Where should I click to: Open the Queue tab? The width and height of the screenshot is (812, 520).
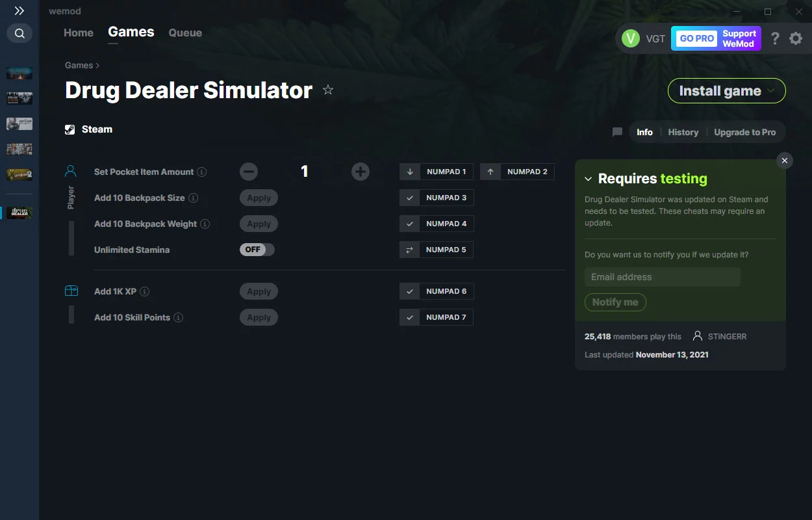coord(185,32)
